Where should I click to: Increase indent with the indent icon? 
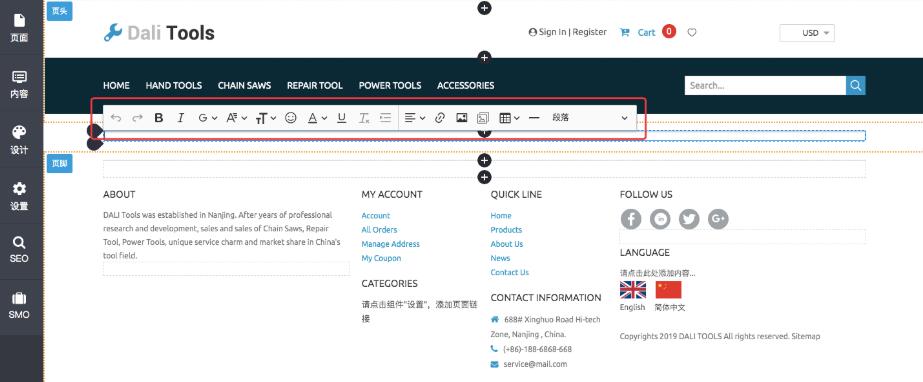(386, 118)
